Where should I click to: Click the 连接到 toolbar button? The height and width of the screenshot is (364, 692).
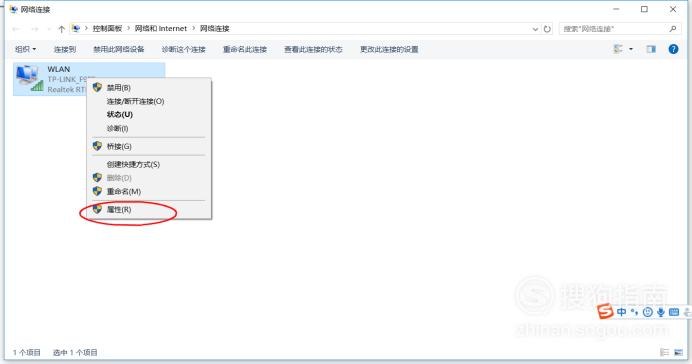point(65,49)
